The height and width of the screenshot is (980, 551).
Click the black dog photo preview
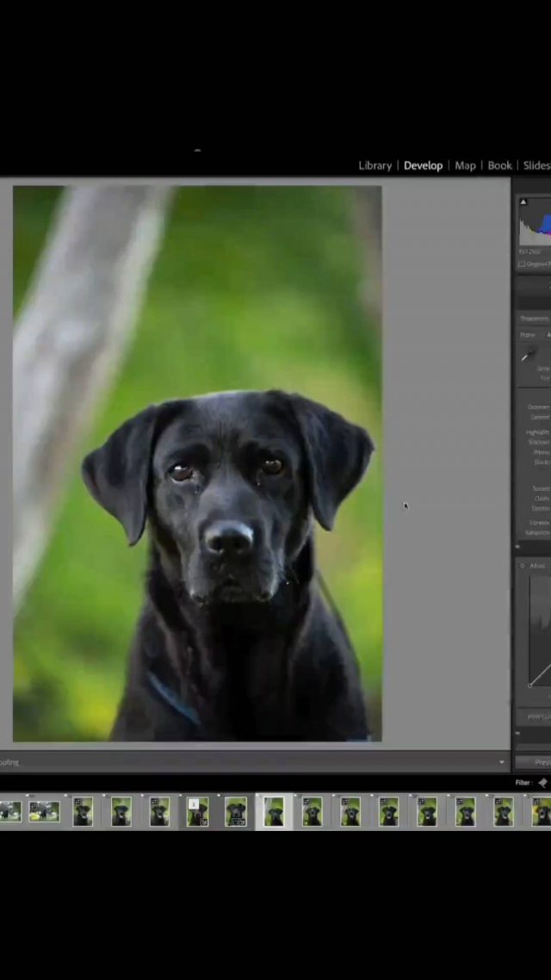coord(197,463)
